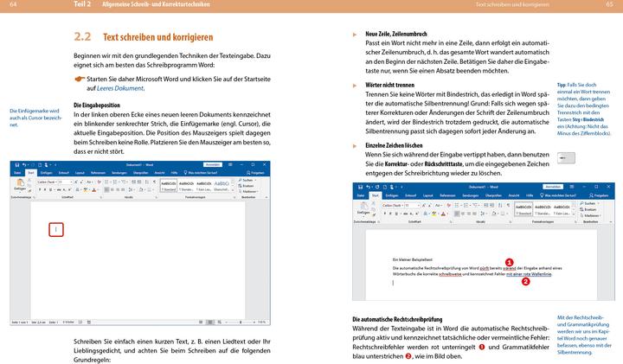Click the Anmelden button in the left Word window

coord(212,164)
